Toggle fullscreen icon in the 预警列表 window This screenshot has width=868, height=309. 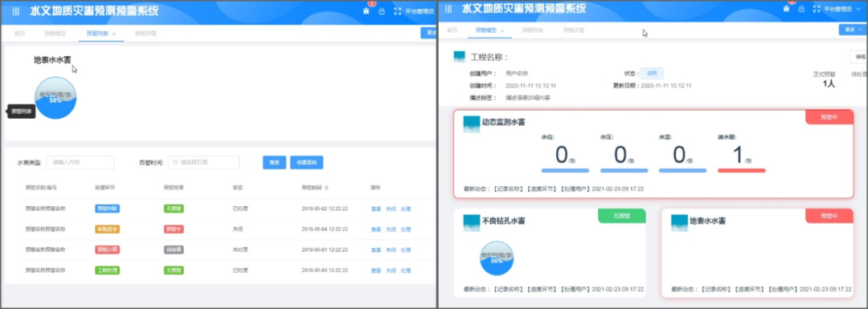tap(397, 11)
